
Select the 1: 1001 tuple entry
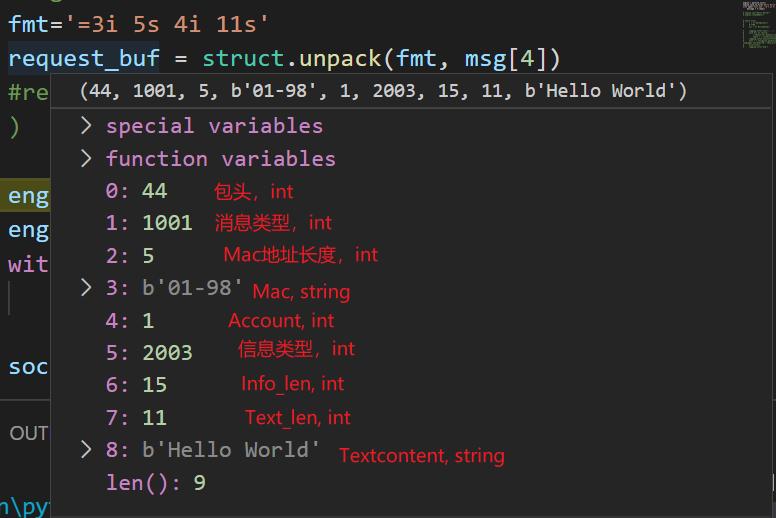click(149, 223)
